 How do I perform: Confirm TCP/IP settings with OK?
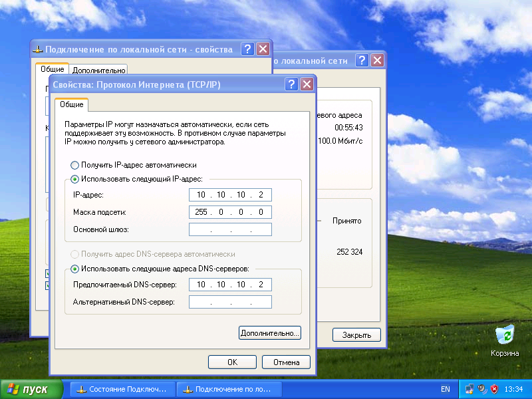[232, 362]
